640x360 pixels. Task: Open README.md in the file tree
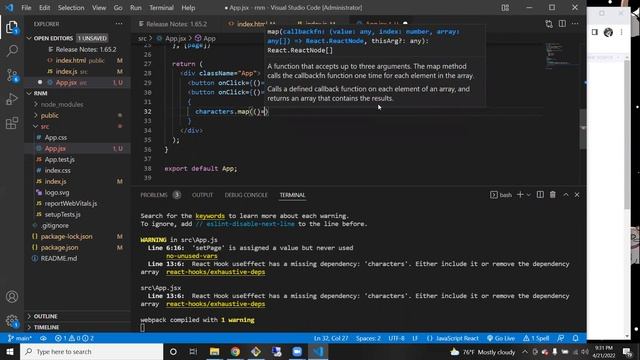[x=59, y=258]
